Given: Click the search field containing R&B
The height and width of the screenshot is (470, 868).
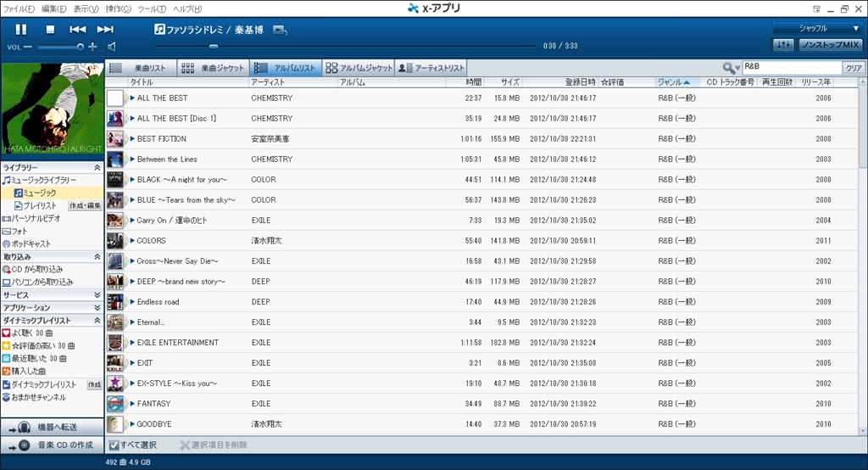Looking at the screenshot, I should [792, 67].
